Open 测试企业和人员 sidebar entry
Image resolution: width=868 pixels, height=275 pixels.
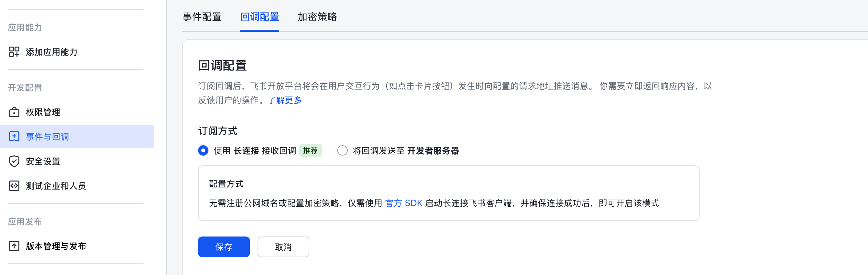(x=56, y=186)
